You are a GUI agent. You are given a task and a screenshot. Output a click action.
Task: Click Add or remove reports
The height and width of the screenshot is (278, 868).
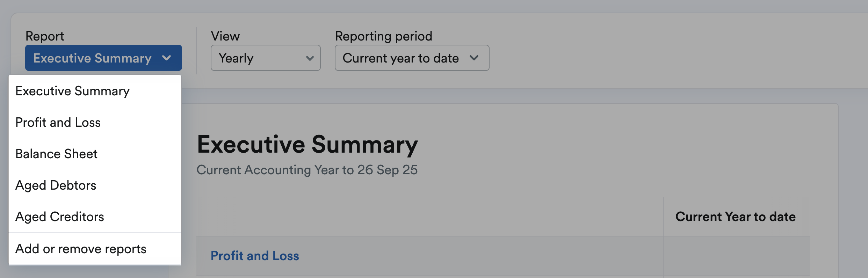point(81,249)
